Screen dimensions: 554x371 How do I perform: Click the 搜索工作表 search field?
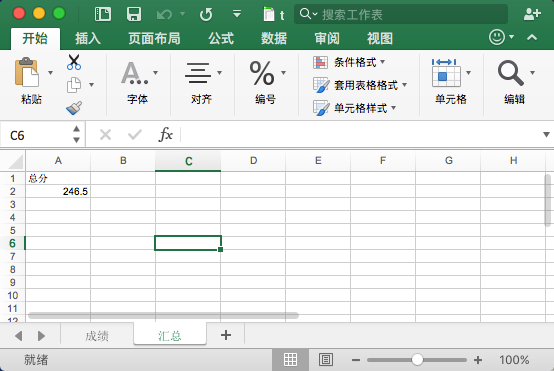point(401,14)
